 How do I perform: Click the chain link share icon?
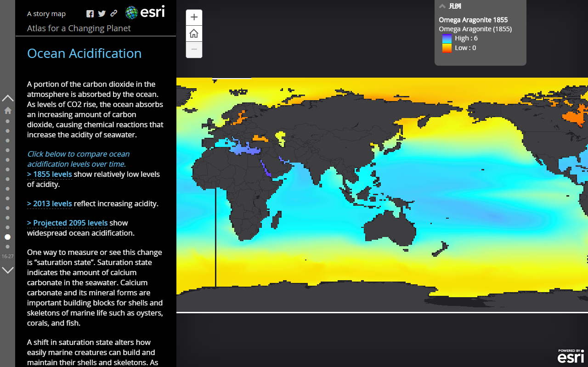pyautogui.click(x=114, y=14)
